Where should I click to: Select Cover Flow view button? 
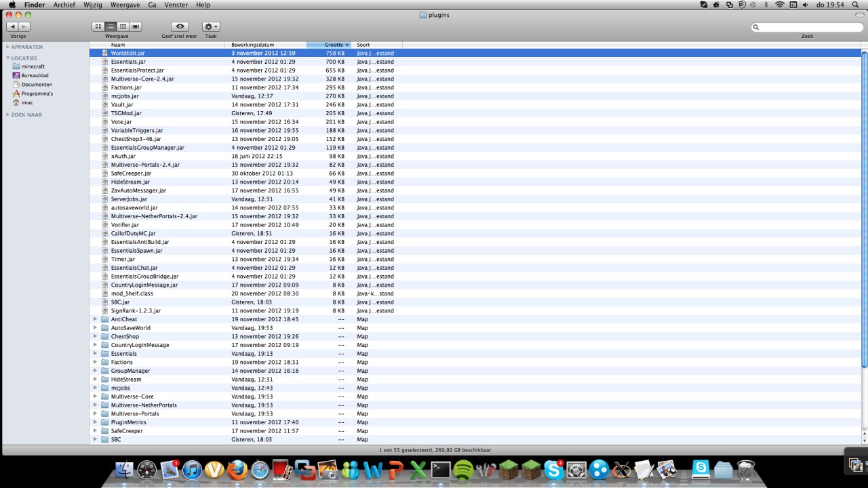pos(136,26)
